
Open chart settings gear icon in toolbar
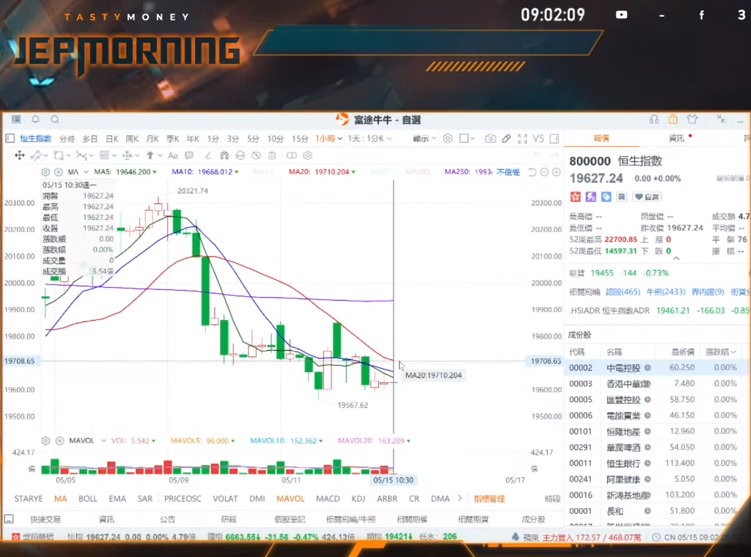coord(447,139)
